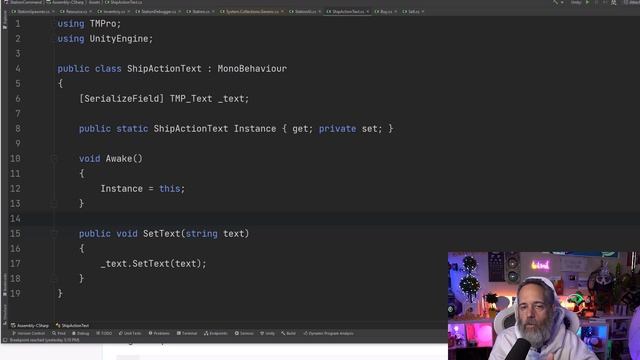Show the TODO tool window
640x360 pixels.
[x=104, y=333]
